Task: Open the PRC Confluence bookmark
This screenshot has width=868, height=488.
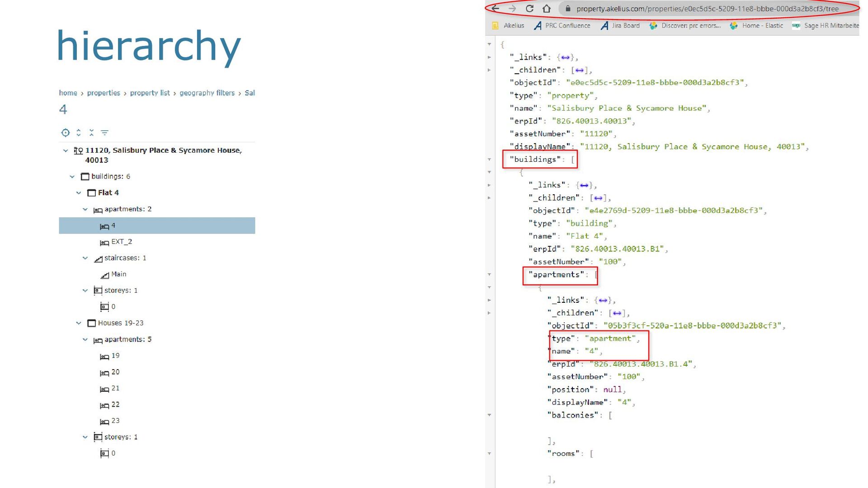Action: coord(567,26)
